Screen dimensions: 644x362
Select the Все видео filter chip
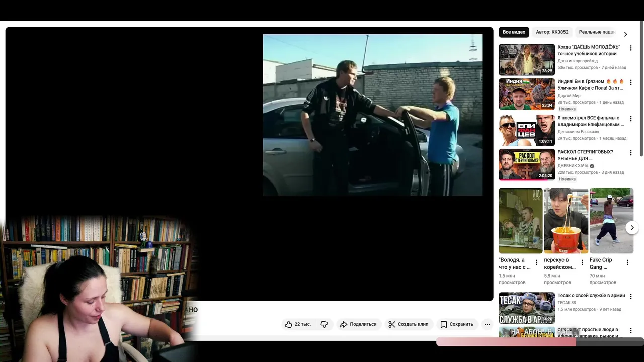pos(514,32)
